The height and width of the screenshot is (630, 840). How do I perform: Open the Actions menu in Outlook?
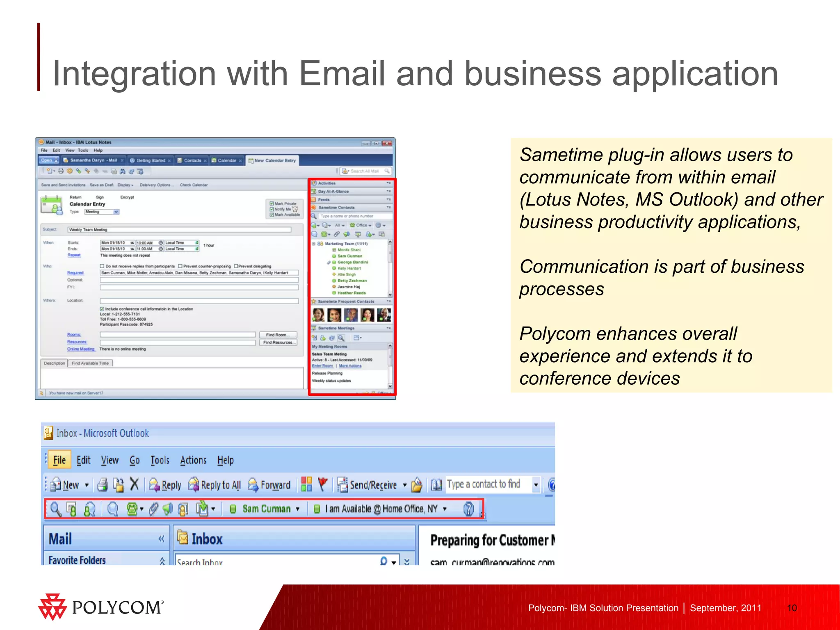[193, 460]
